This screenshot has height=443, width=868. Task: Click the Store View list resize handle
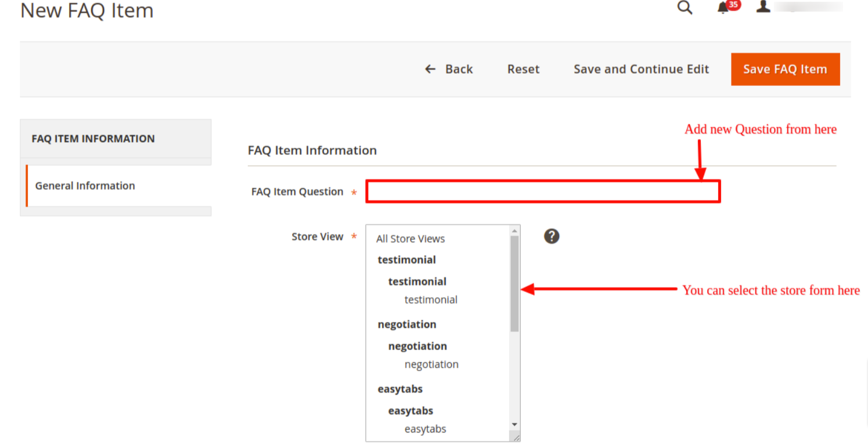515,437
